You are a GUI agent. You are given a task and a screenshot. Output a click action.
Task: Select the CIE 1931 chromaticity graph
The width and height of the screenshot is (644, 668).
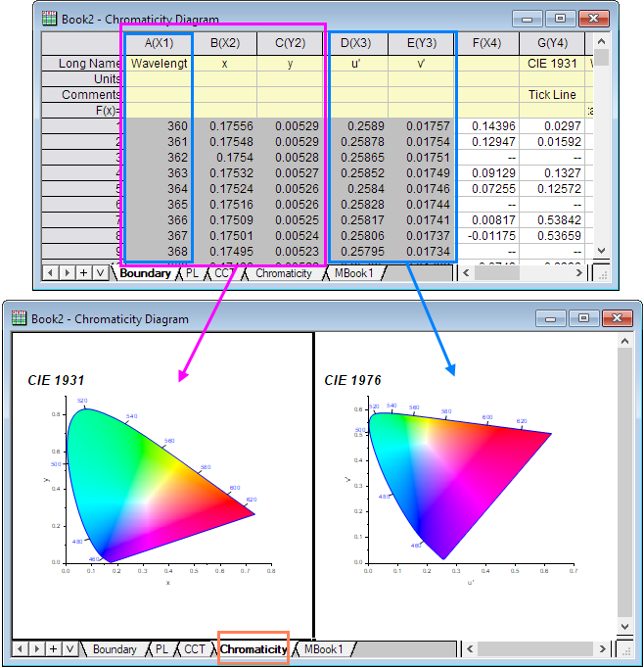tap(161, 484)
